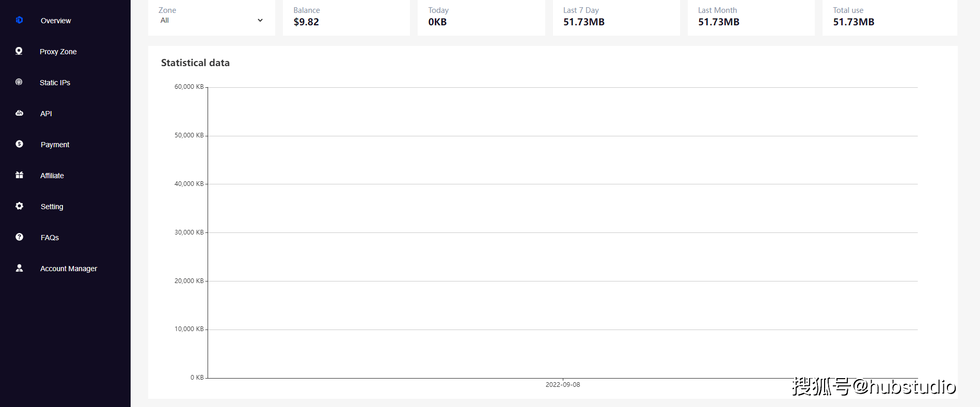Click the Setting gear icon

[19, 206]
